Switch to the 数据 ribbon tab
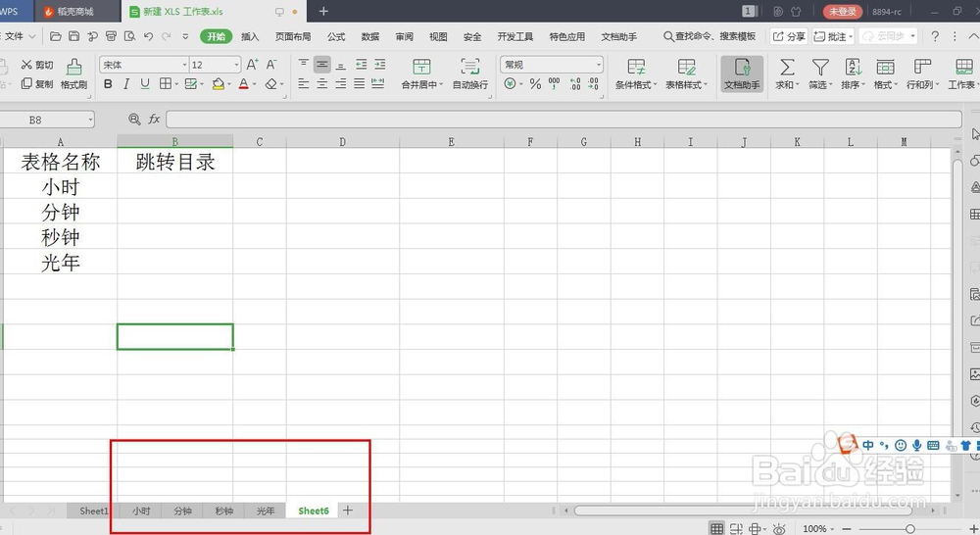The image size is (980, 535). point(370,36)
